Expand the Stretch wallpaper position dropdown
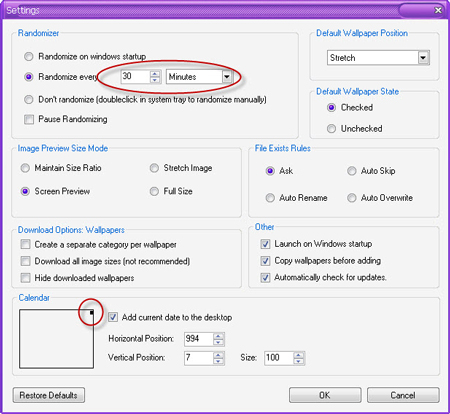 click(423, 58)
